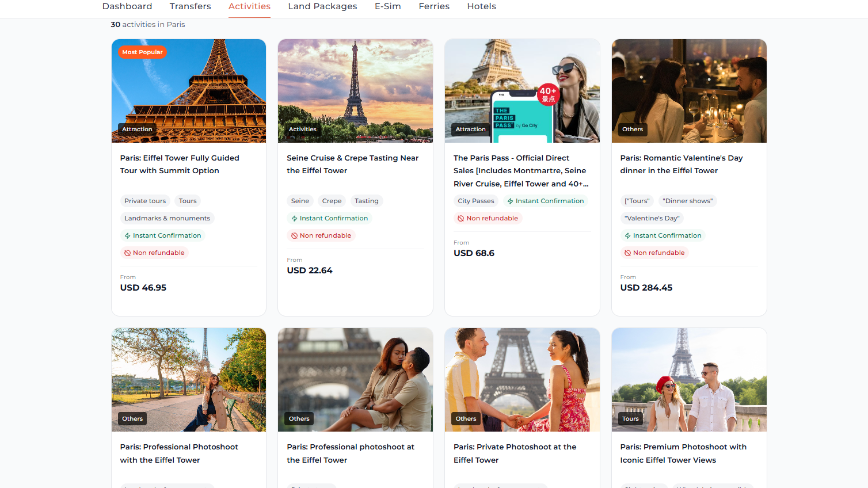Click the Crepe tag
This screenshot has width=868, height=488.
332,201
